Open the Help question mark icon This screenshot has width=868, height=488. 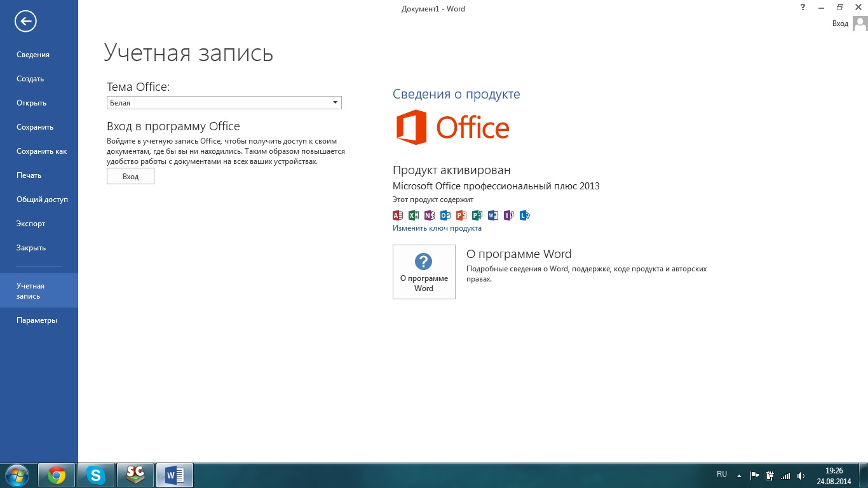point(803,8)
